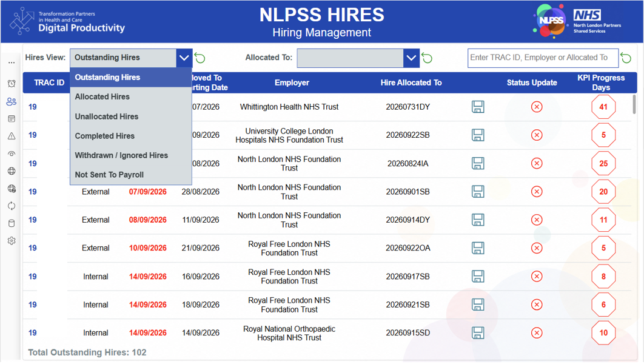Viewport: 644px width, 364px height.
Task: Open TRAC ID link in 20260917SB row
Action: point(33,277)
